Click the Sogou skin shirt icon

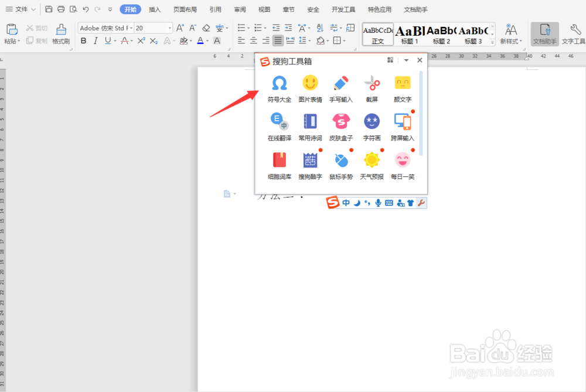pos(411,203)
